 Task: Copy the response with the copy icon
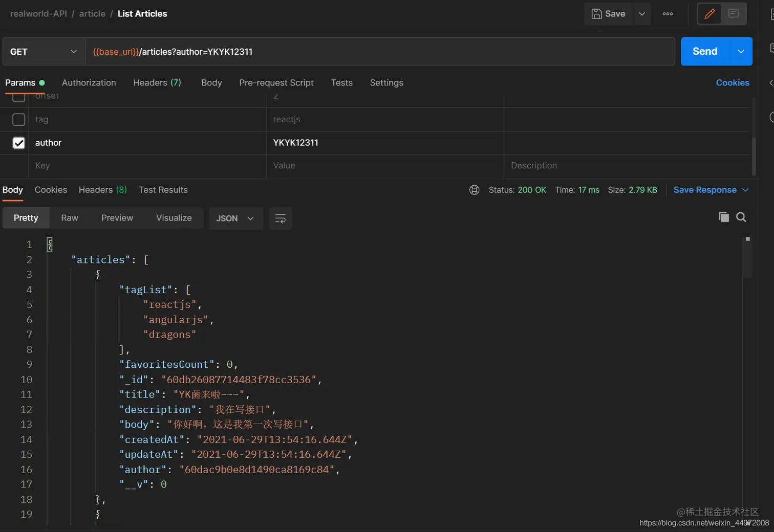[x=724, y=217]
